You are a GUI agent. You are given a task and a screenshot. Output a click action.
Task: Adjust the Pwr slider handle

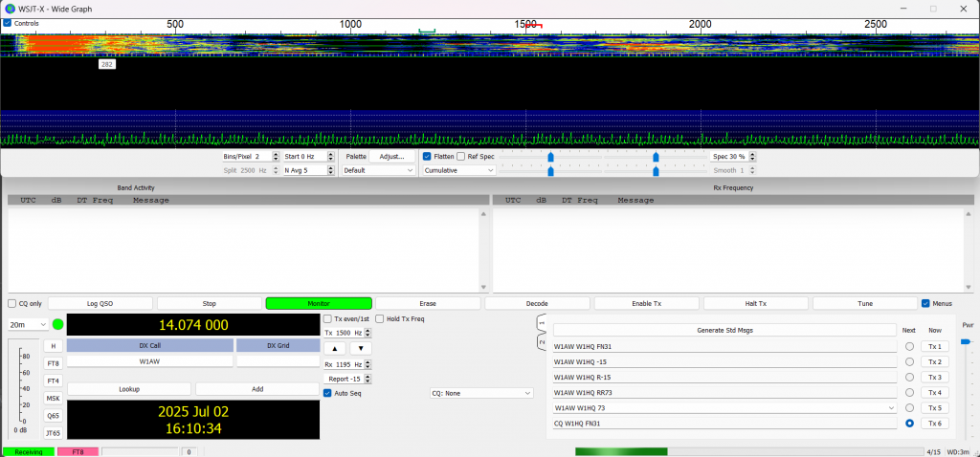pyautogui.click(x=965, y=341)
